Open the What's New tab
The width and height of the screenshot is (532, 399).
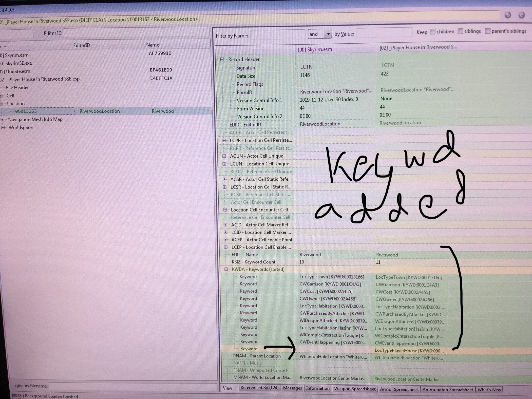point(489,390)
